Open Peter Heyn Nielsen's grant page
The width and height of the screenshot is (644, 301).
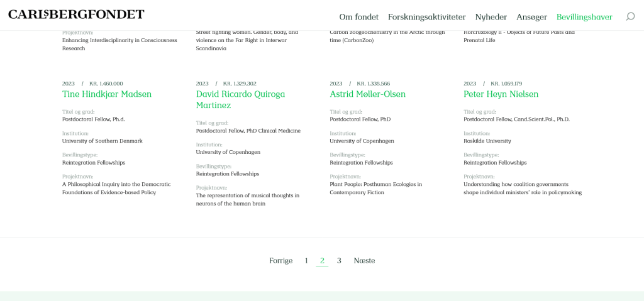[501, 94]
